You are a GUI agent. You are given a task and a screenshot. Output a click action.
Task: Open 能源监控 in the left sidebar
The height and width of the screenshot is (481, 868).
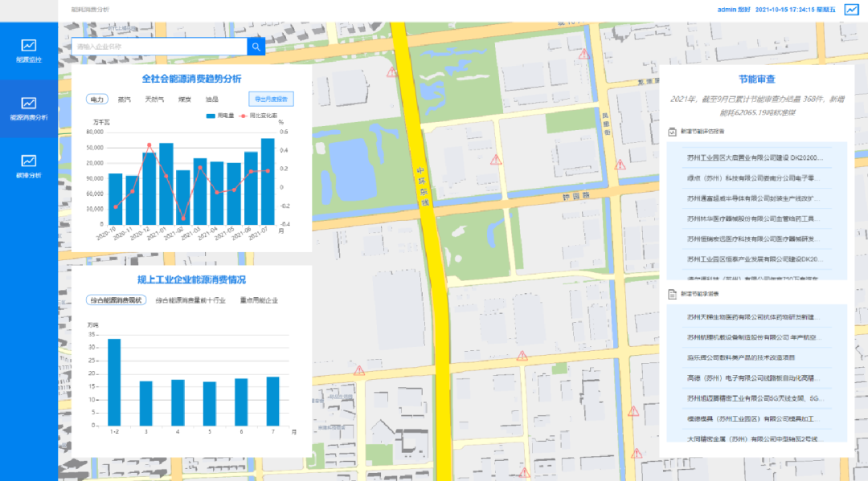point(28,51)
